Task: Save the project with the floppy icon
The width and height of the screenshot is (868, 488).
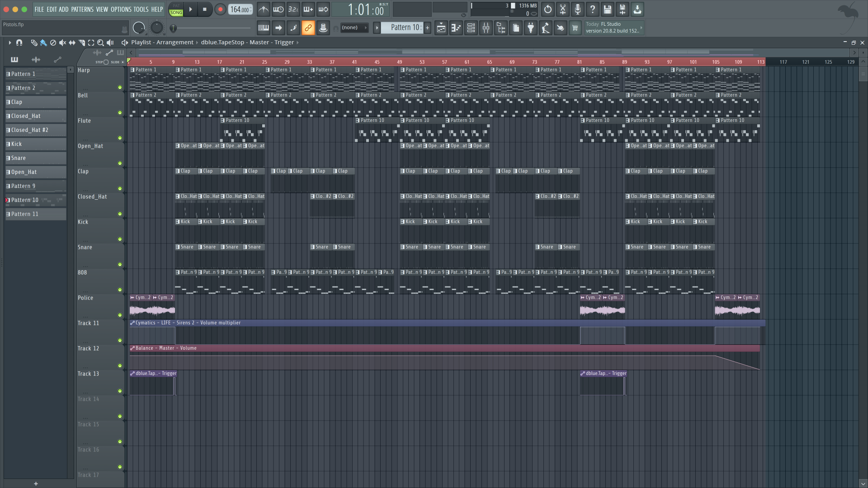Action: point(608,9)
